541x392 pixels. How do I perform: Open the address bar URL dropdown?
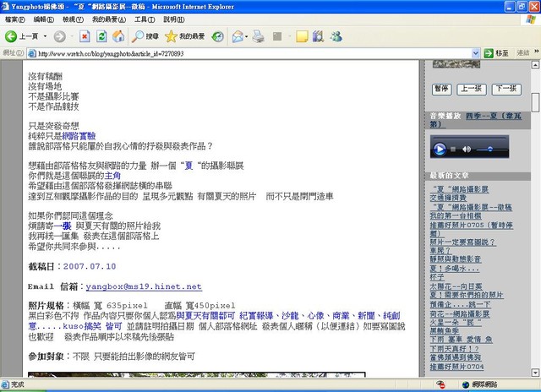475,53
